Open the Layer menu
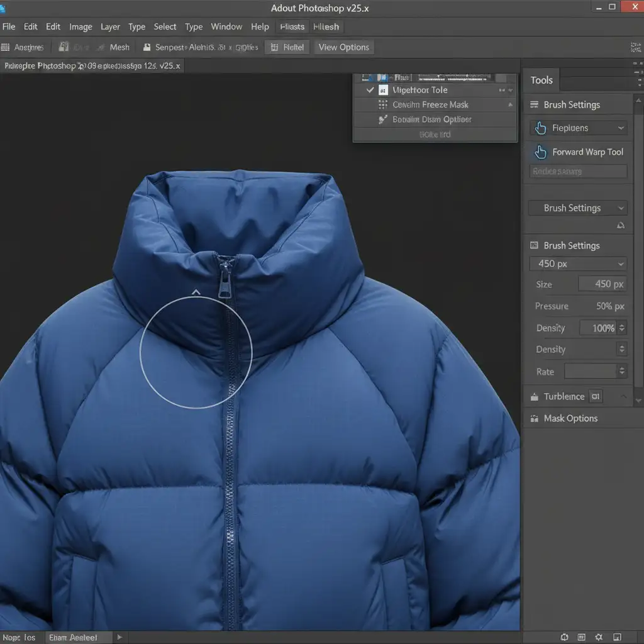 [x=110, y=27]
